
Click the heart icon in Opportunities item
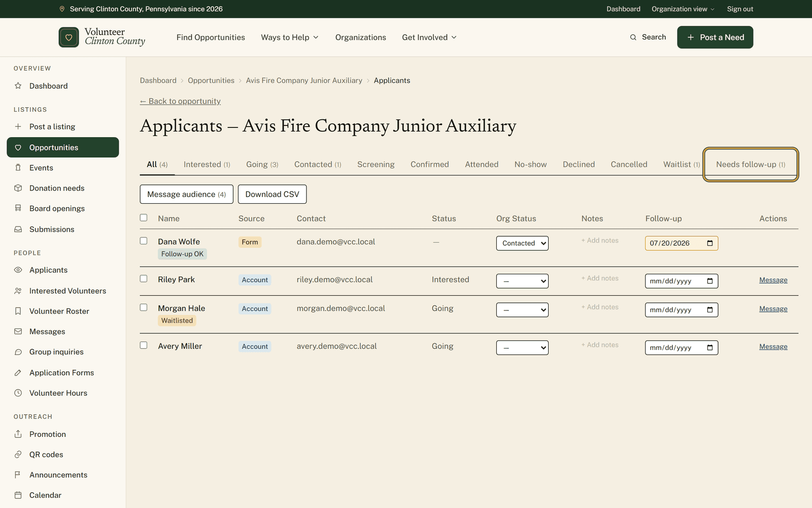click(x=18, y=147)
